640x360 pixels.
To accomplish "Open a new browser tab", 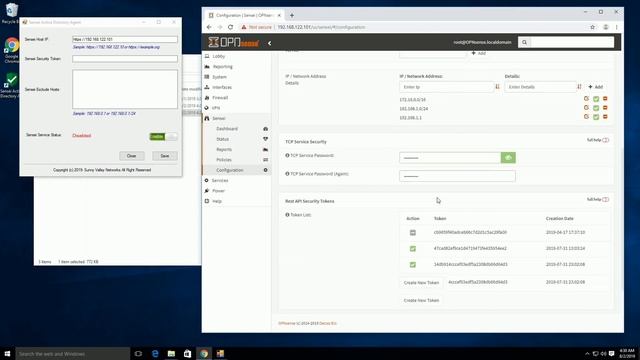I will (292, 16).
